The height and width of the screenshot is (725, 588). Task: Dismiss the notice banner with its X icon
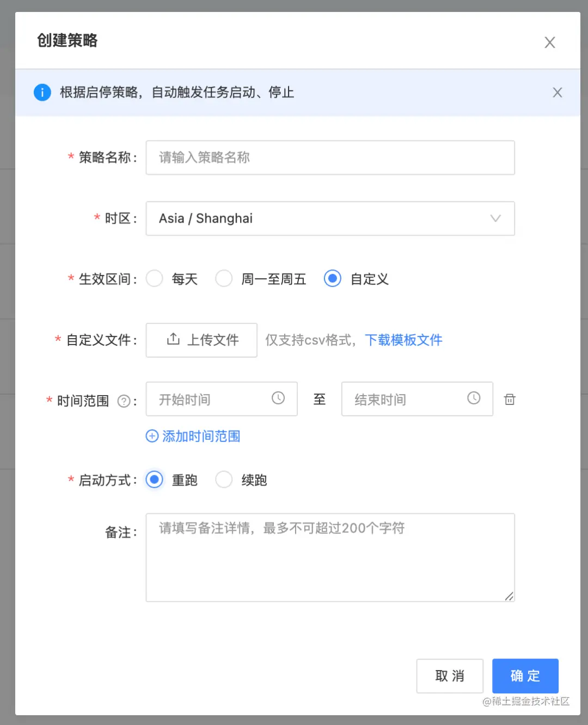pos(557,92)
